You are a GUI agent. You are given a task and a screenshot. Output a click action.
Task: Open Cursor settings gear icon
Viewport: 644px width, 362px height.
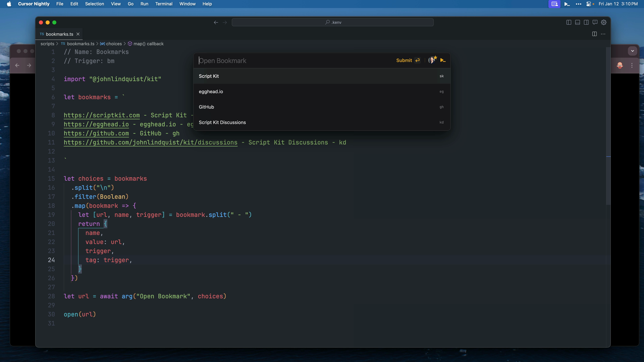pyautogui.click(x=604, y=22)
